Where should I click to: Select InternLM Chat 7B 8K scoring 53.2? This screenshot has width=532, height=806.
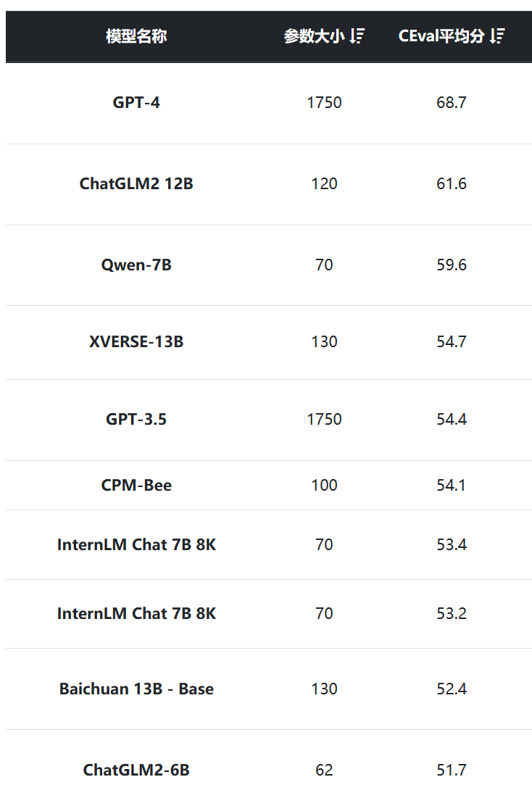click(136, 614)
